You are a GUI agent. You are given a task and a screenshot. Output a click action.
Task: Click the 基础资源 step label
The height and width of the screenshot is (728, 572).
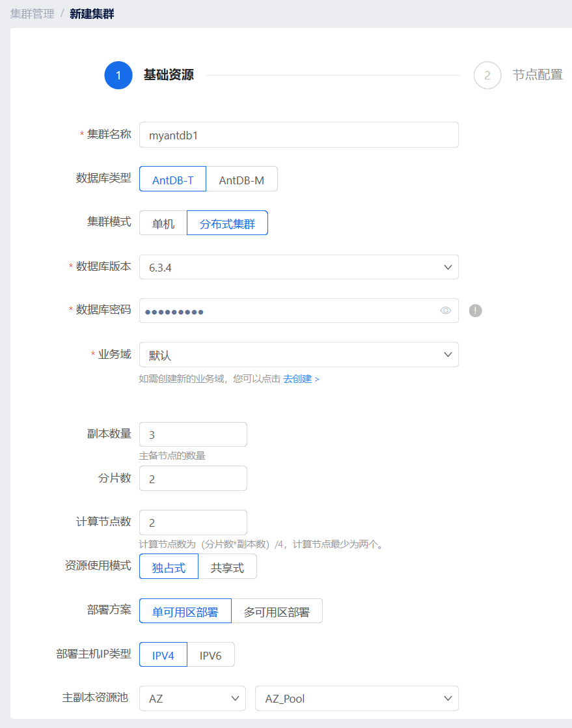169,75
